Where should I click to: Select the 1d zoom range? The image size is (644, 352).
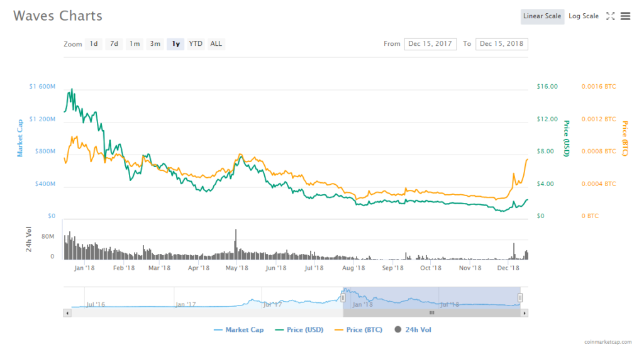(93, 44)
